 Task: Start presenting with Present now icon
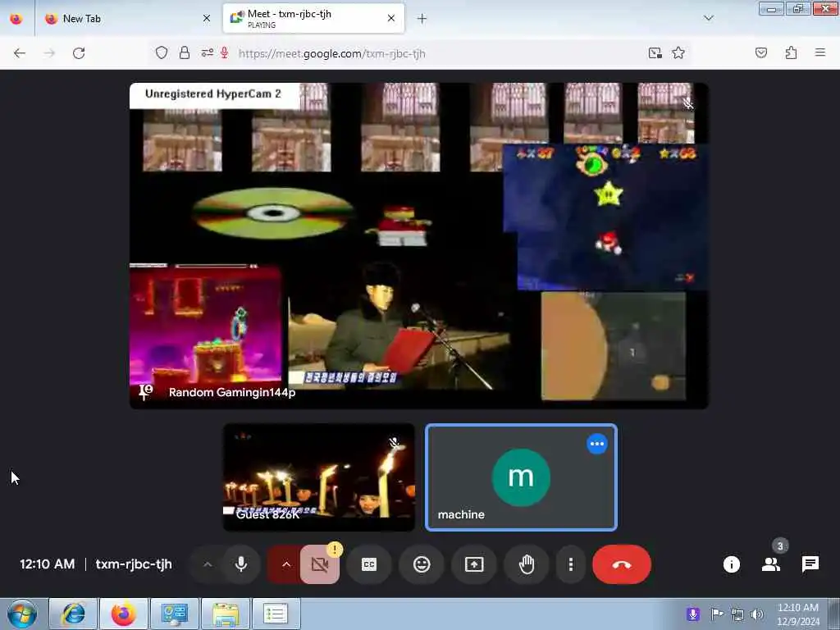click(x=474, y=564)
